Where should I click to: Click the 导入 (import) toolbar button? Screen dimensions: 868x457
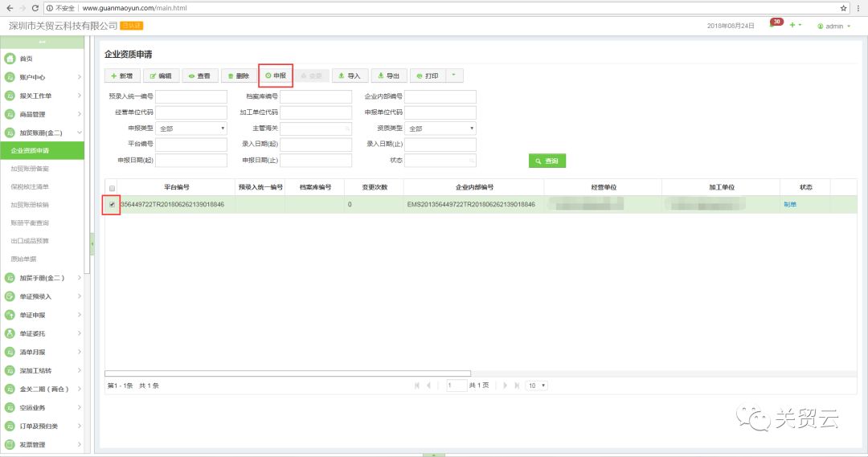tap(350, 75)
